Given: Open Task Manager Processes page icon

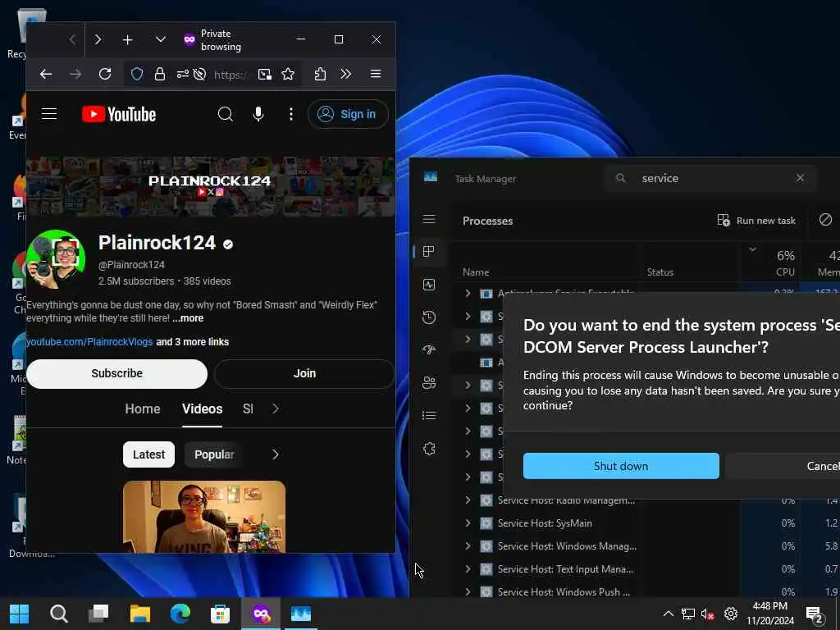Looking at the screenshot, I should tap(428, 252).
